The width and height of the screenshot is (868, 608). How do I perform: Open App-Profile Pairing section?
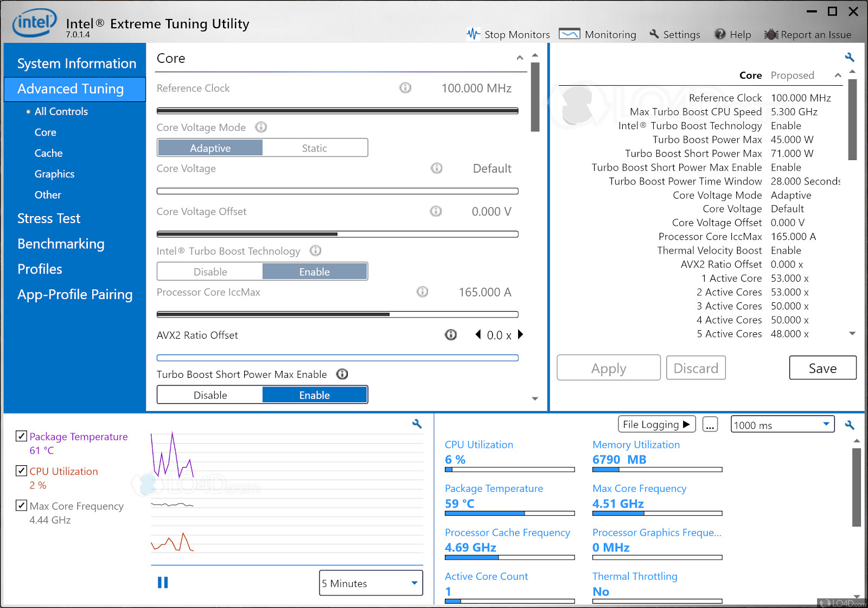point(75,294)
